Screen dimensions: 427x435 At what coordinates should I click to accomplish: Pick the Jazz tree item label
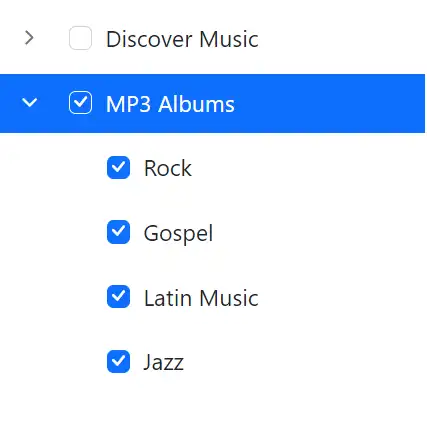pos(164,362)
